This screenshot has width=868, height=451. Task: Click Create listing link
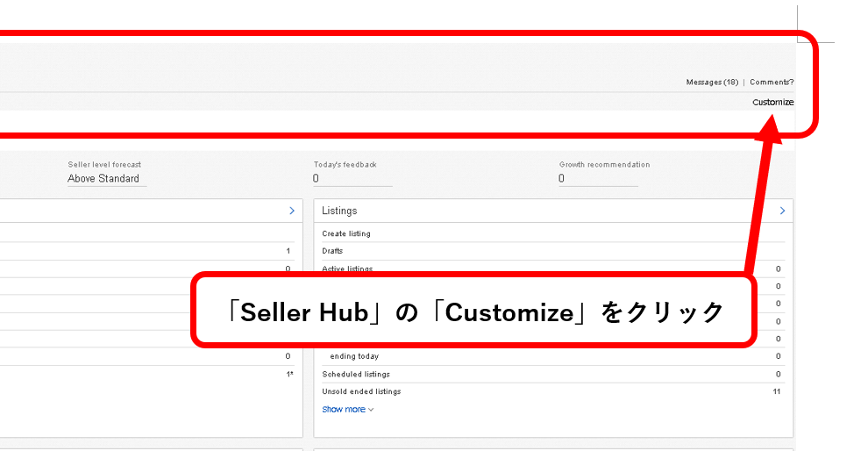[346, 233]
